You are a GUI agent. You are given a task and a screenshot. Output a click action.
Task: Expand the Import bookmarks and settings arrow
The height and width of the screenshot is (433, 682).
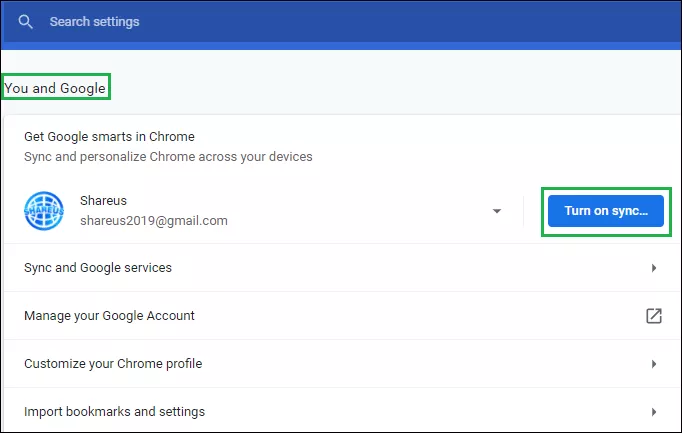click(x=654, y=412)
